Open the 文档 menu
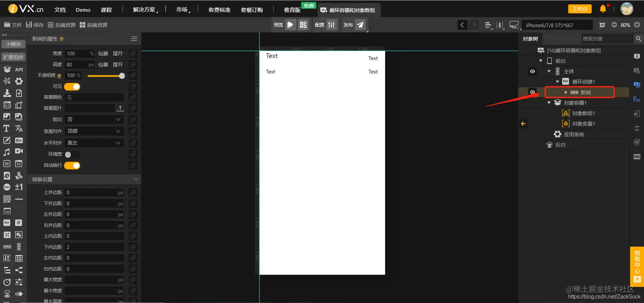This screenshot has width=644, height=303. 60,10
